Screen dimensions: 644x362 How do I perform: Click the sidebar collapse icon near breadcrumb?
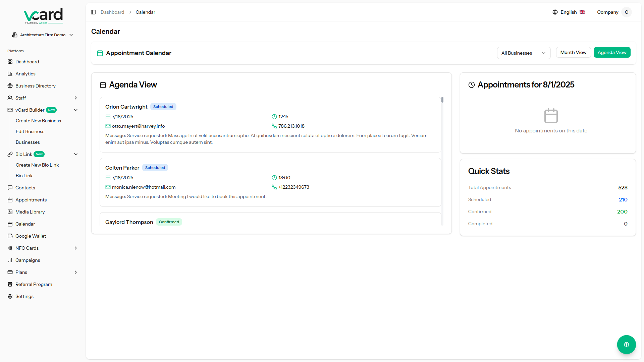click(x=93, y=12)
